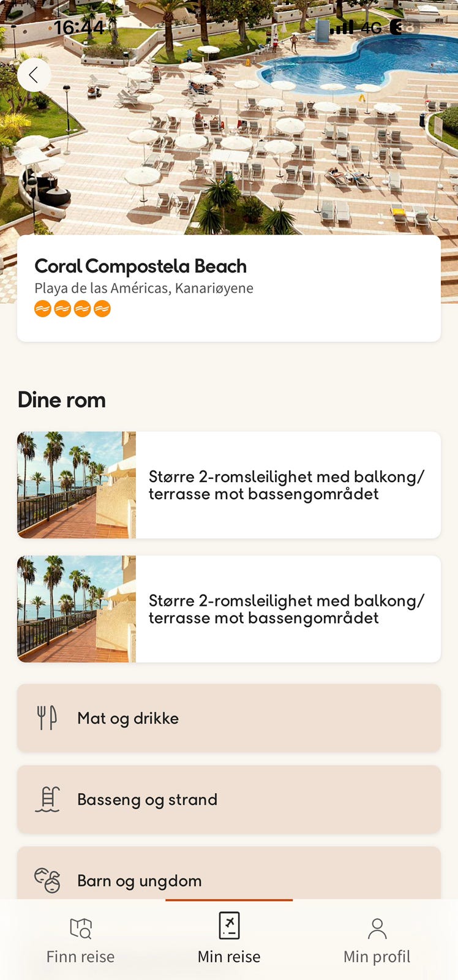Switch to the Min profil tab

click(x=377, y=940)
